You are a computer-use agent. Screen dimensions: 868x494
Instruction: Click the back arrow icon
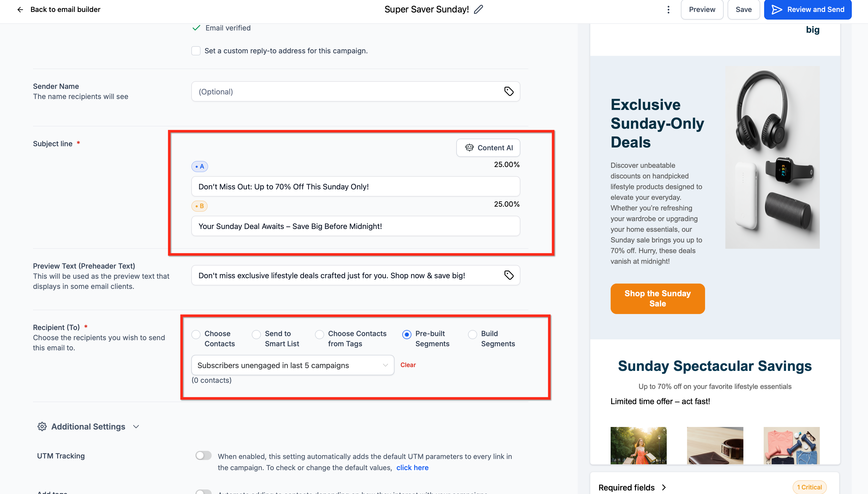click(20, 9)
